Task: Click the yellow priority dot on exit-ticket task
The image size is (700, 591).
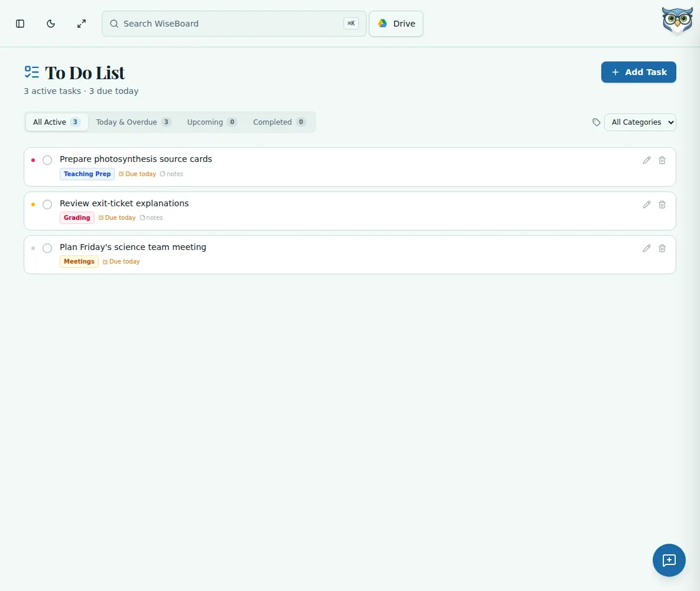Action: [x=33, y=204]
